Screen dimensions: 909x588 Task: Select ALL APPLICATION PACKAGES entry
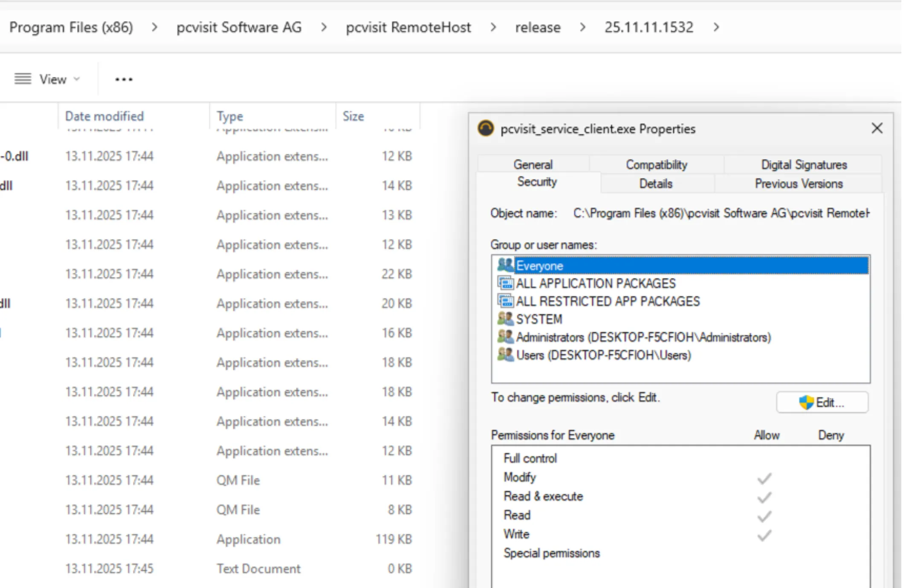595,283
